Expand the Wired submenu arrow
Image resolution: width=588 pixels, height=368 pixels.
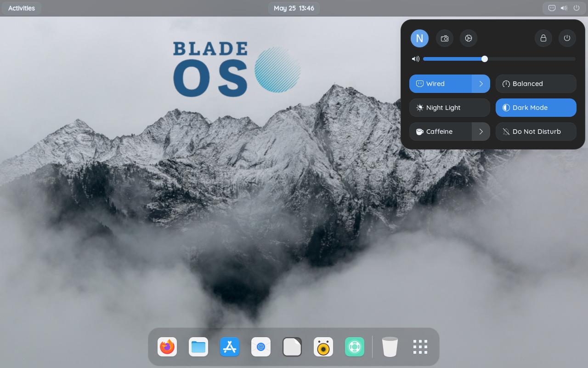pyautogui.click(x=481, y=84)
